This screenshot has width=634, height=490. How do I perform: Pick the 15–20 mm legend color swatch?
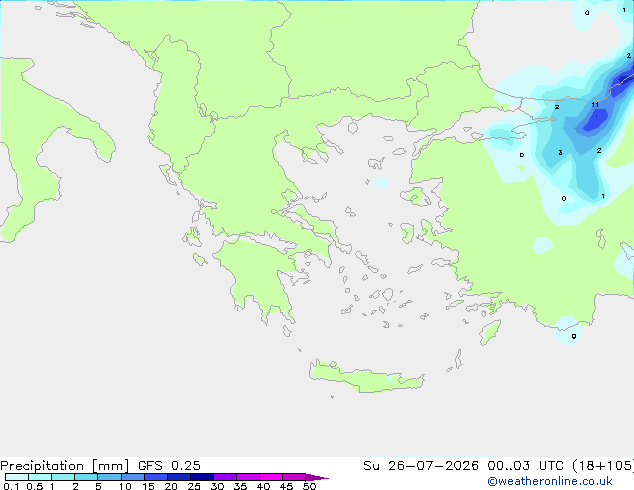pyautogui.click(x=156, y=477)
